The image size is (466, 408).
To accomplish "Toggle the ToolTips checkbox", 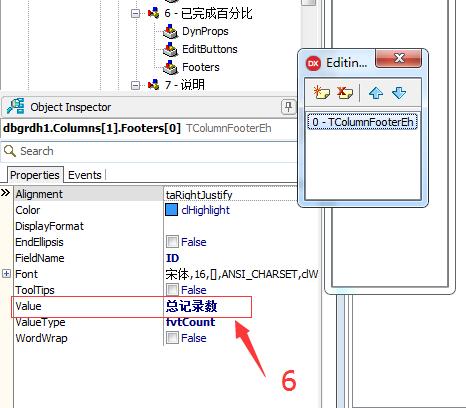I will pos(172,290).
